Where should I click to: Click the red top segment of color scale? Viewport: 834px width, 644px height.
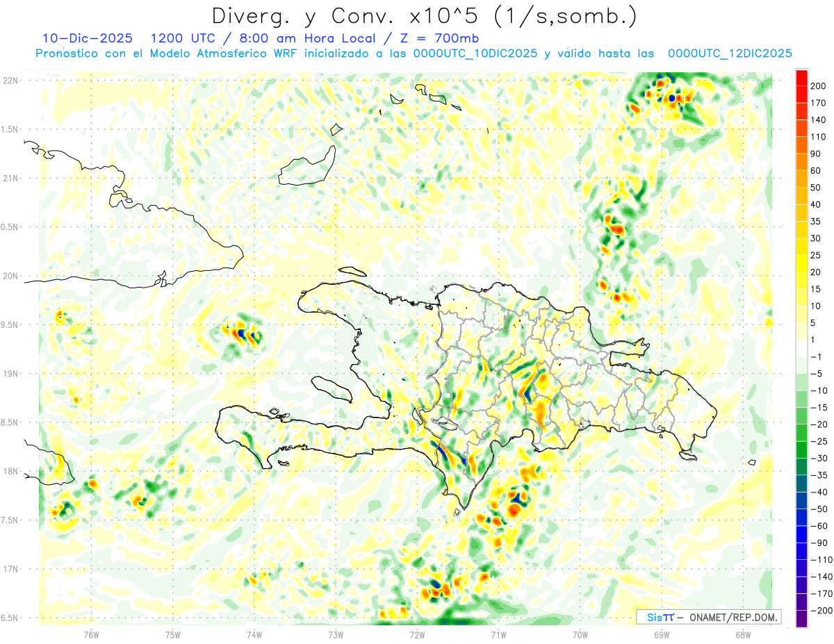[x=801, y=77]
